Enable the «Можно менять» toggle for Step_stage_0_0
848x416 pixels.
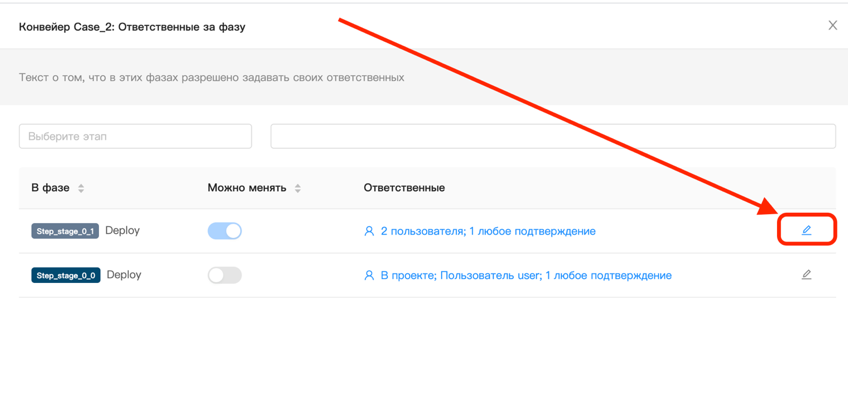[x=225, y=275]
